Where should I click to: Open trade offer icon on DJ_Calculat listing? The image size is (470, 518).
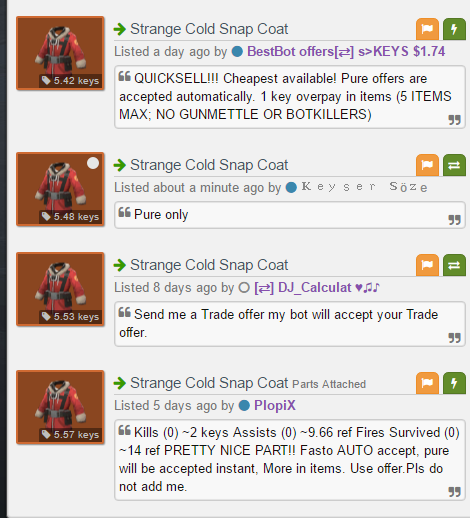pos(454,265)
